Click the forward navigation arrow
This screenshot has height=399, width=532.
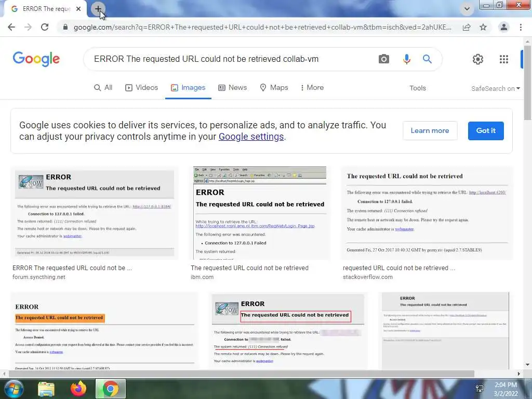(28, 27)
